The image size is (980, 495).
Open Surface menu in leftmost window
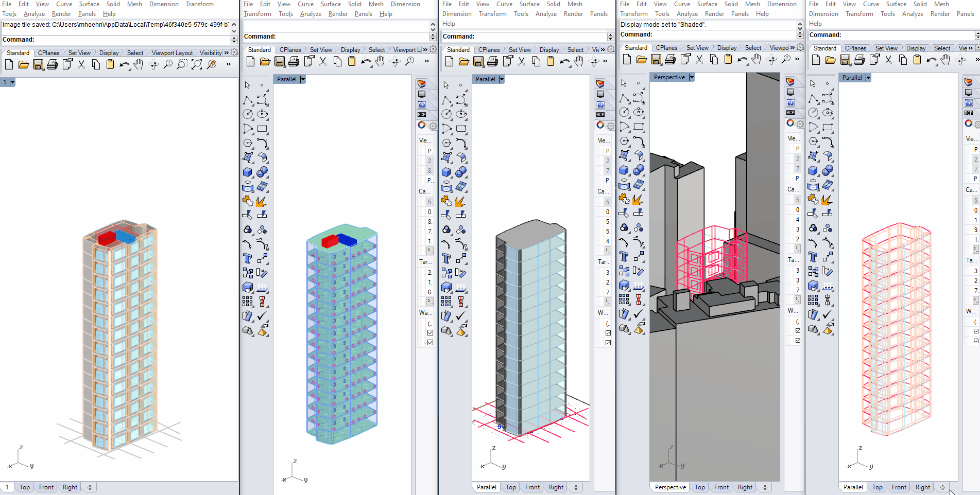coord(89,4)
